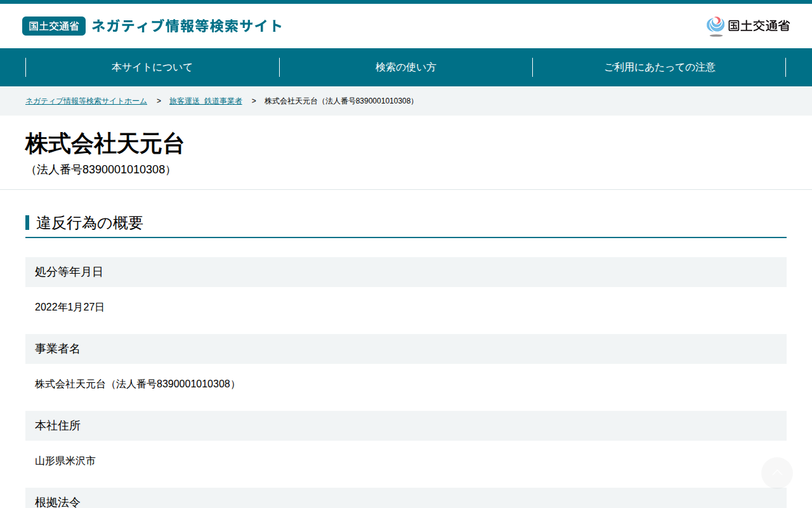Click the large 株式会社天元台 page heading
The image size is (812, 508).
pyautogui.click(x=105, y=144)
